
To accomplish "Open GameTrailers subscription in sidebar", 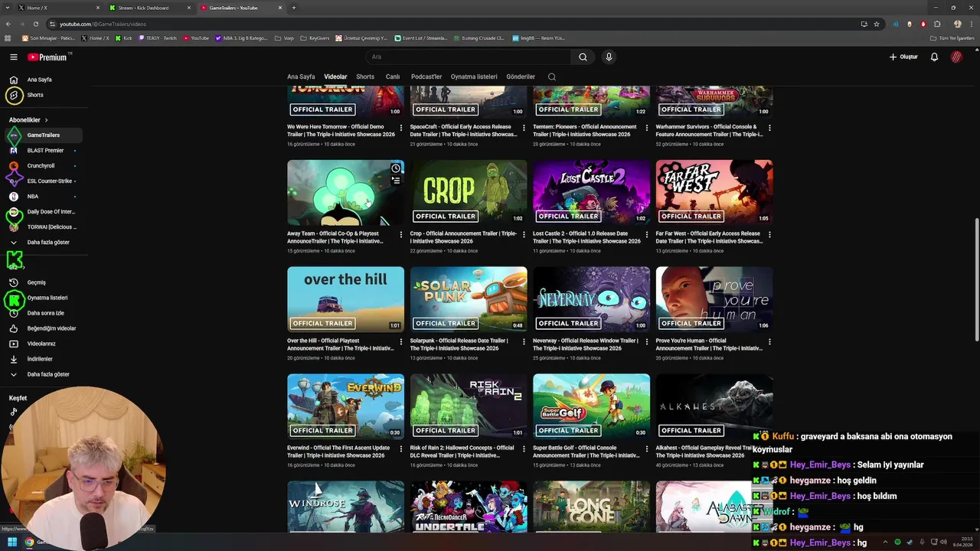I will (43, 135).
